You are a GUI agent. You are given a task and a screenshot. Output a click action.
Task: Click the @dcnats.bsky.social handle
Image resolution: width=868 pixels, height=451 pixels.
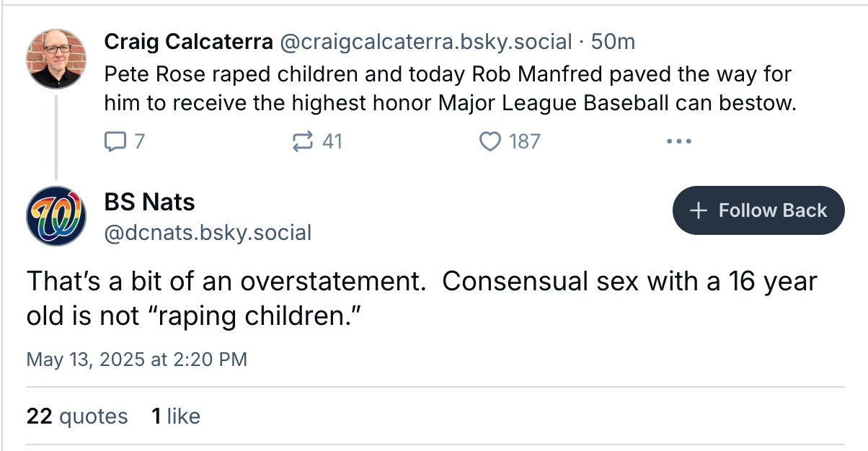tap(208, 233)
